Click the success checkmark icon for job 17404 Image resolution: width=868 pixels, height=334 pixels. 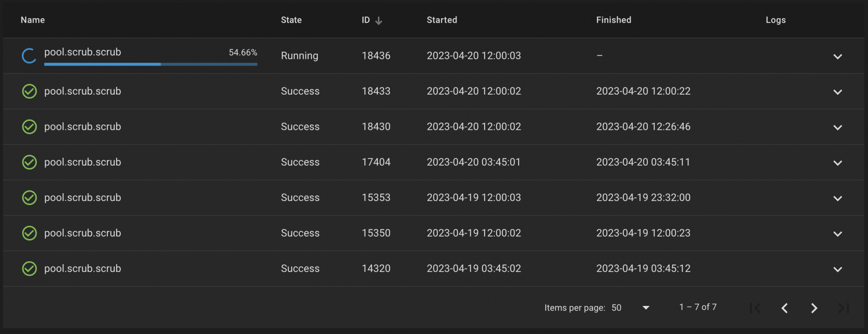tap(29, 162)
